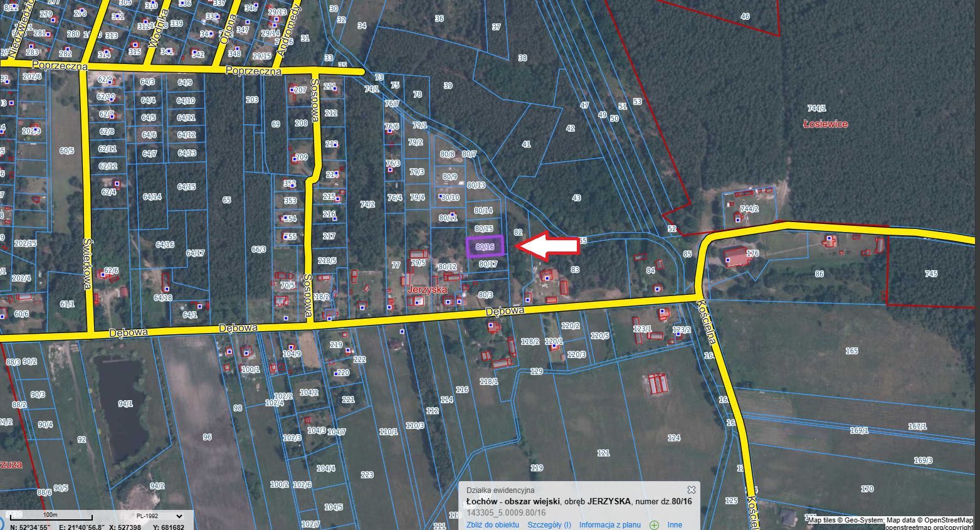
Task: Click parcel label 86
Action: [819, 273]
